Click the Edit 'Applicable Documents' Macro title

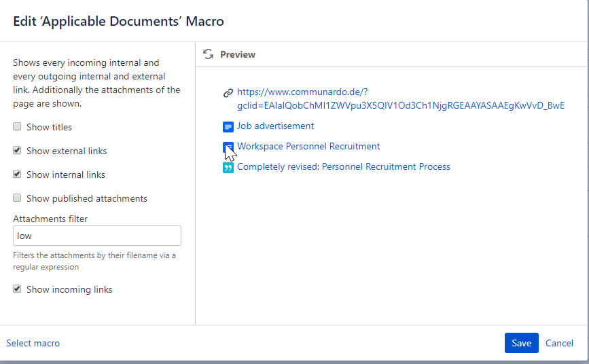(x=119, y=21)
